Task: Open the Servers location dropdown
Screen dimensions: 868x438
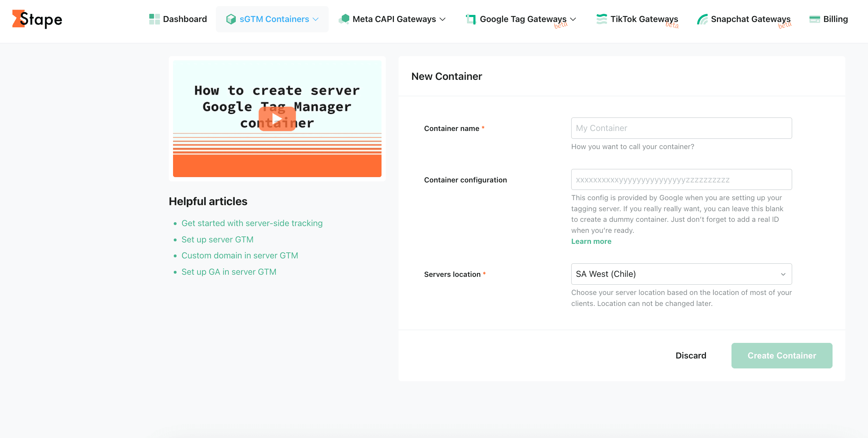Action: [x=681, y=274]
